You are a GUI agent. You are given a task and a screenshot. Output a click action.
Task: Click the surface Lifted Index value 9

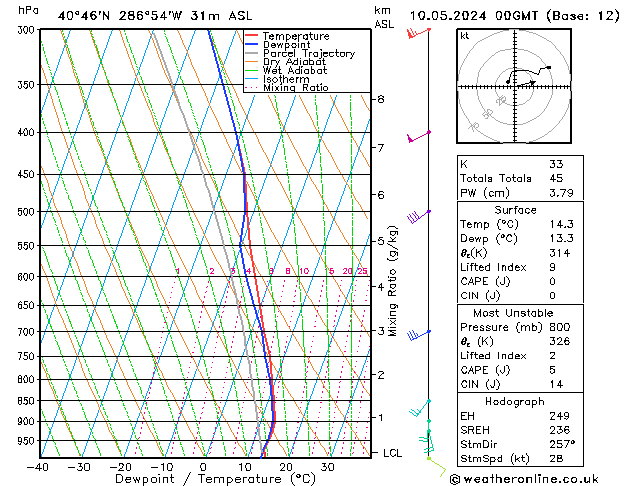click(553, 267)
